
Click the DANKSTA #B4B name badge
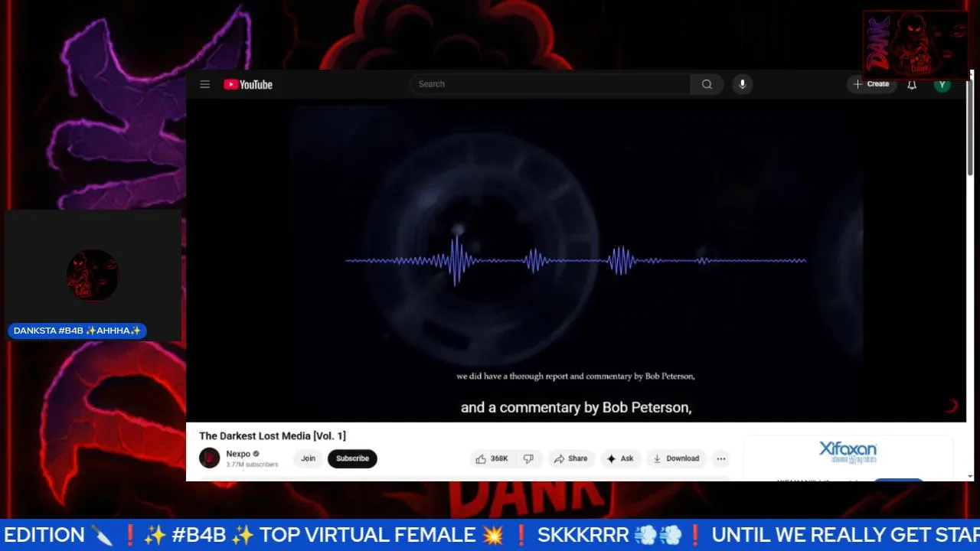pyautogui.click(x=77, y=331)
